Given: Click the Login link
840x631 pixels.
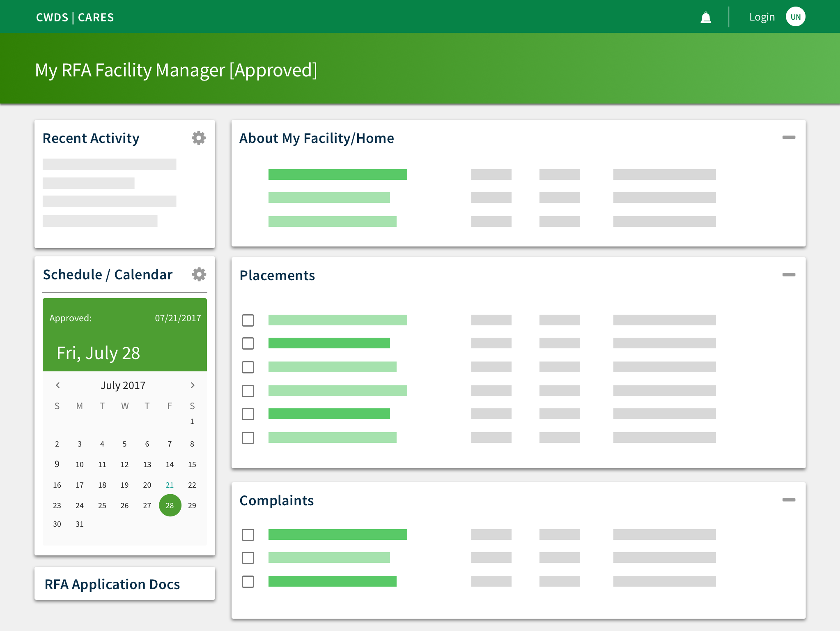Looking at the screenshot, I should [762, 17].
